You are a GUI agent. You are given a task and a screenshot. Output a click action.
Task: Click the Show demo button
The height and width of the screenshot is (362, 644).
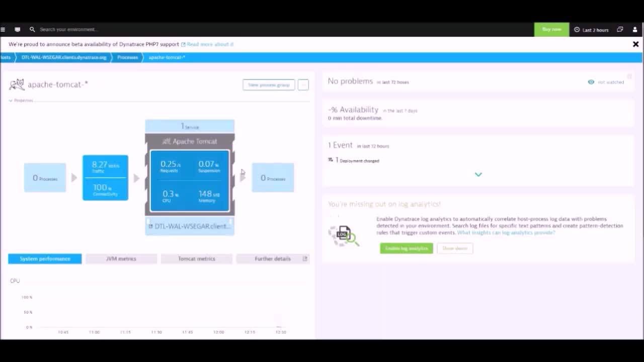click(x=455, y=248)
